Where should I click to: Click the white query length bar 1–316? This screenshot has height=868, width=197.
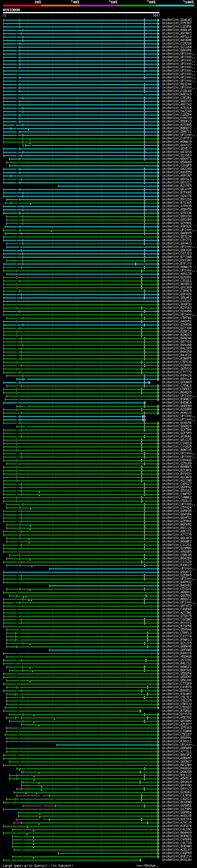pos(81,13)
